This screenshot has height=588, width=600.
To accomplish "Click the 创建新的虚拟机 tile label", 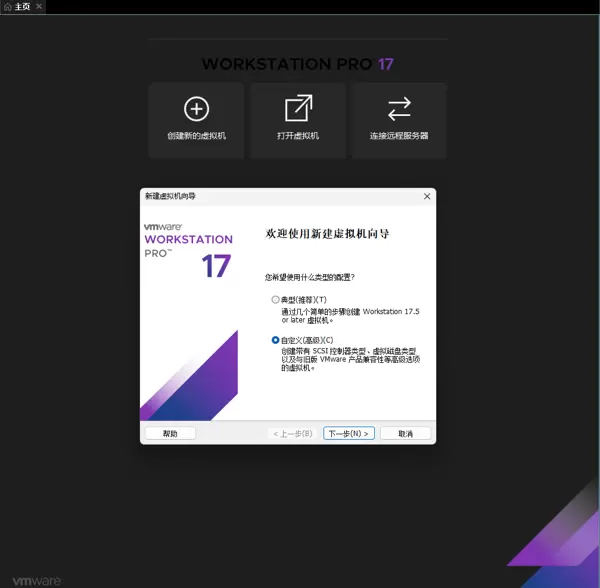I will (x=196, y=136).
